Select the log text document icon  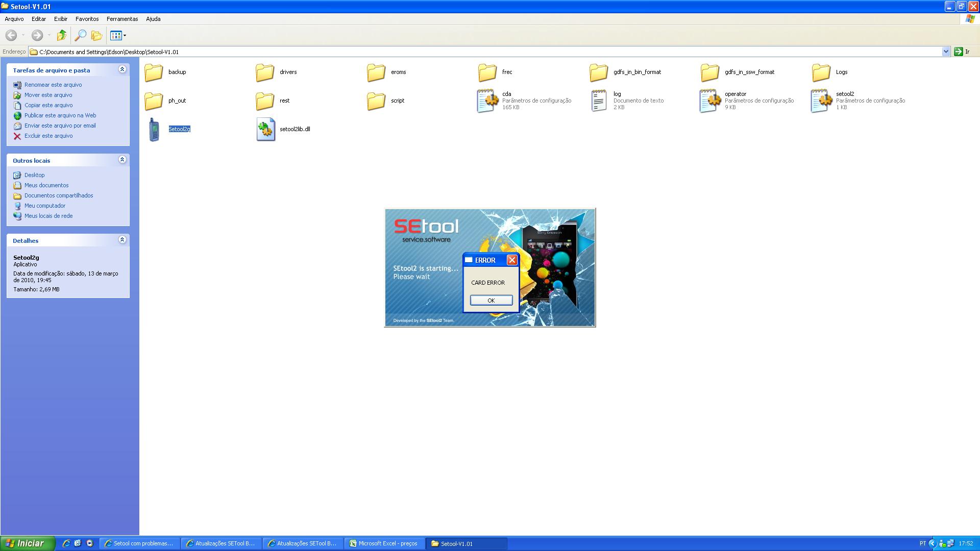click(599, 101)
